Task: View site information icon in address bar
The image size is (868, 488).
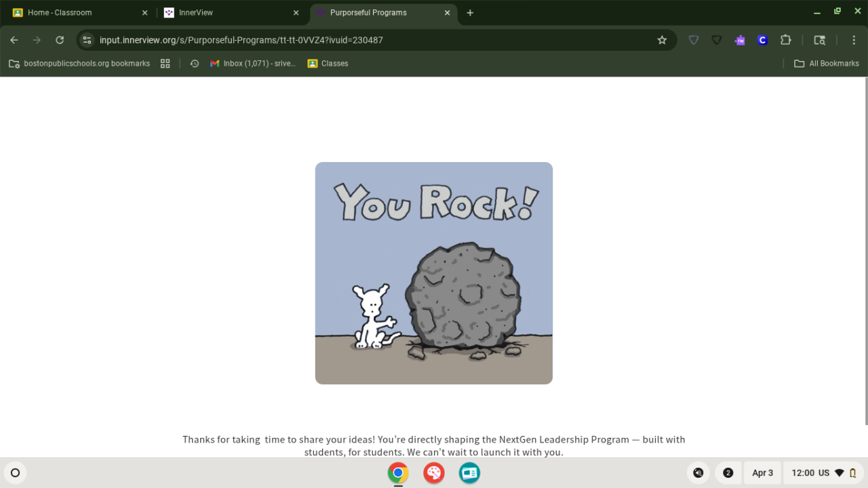Action: pyautogui.click(x=87, y=40)
